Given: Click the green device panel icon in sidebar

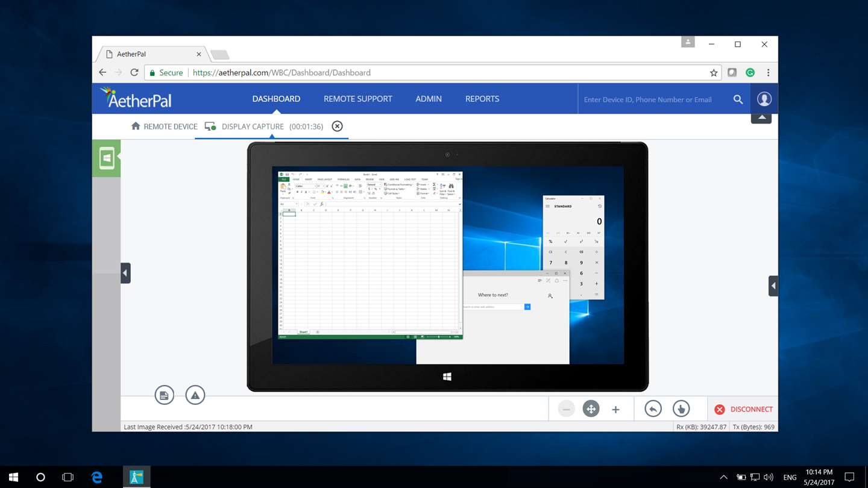Looking at the screenshot, I should (x=107, y=158).
